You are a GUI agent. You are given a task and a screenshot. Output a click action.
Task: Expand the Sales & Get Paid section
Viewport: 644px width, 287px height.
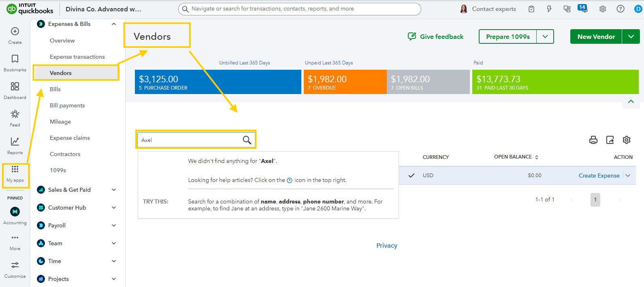114,190
